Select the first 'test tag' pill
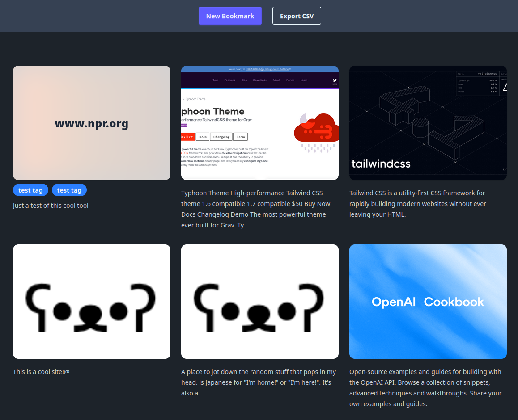 point(30,190)
